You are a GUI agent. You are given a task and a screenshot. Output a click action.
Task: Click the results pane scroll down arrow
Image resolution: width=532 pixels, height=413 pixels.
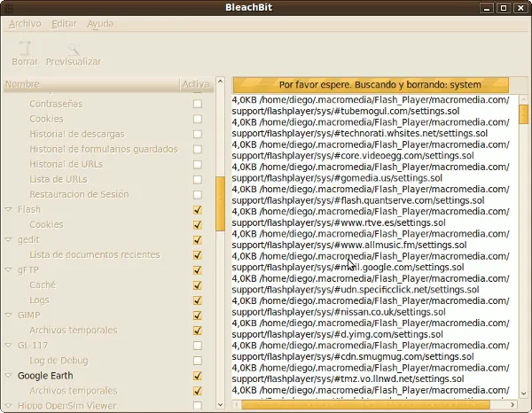pyautogui.click(x=523, y=394)
